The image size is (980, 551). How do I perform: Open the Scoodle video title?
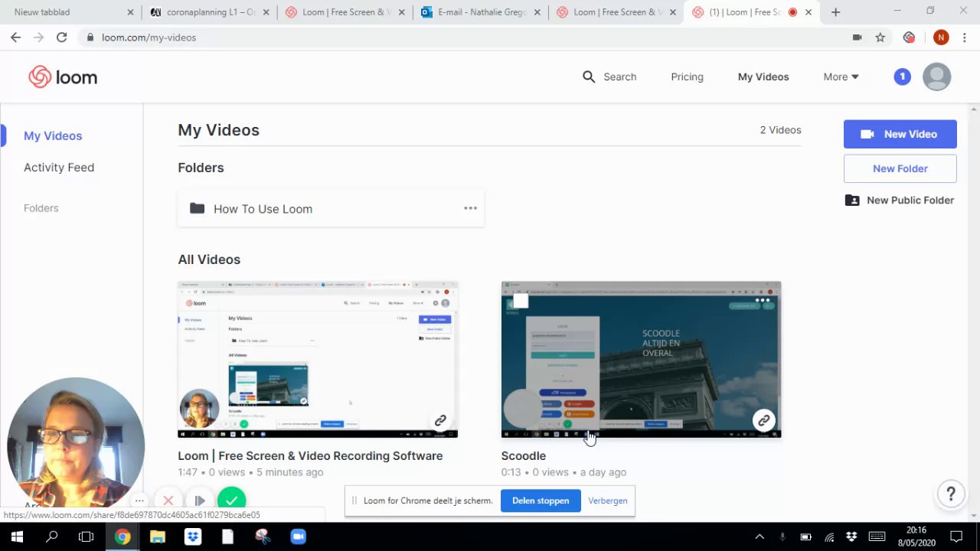click(524, 455)
